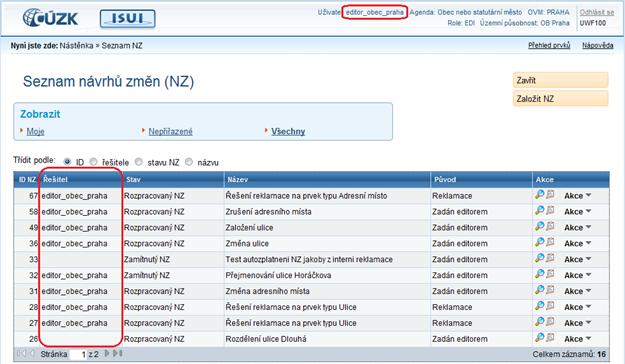Click the Založit NZ button
Screen dimensions: 625x364
point(560,99)
